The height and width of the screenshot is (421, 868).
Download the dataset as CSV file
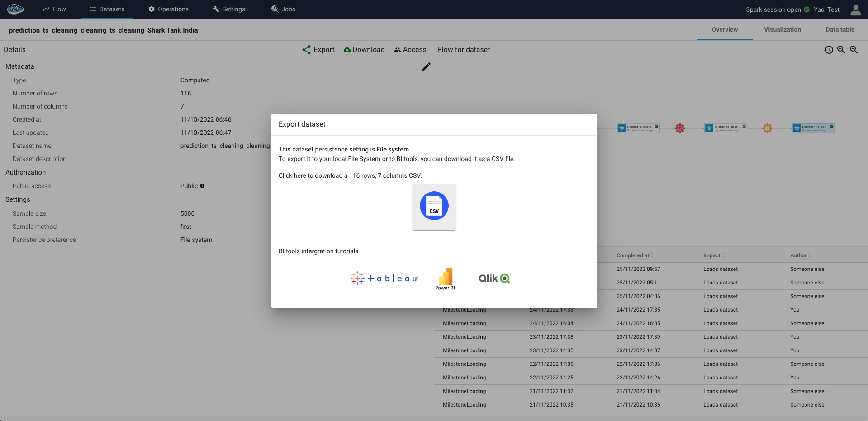coord(434,207)
